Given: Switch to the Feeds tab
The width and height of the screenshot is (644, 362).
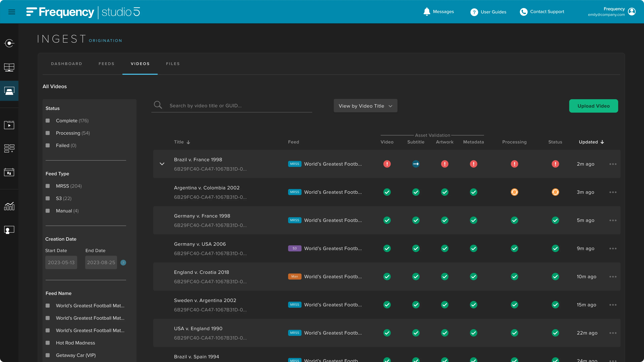Looking at the screenshot, I should (x=106, y=64).
